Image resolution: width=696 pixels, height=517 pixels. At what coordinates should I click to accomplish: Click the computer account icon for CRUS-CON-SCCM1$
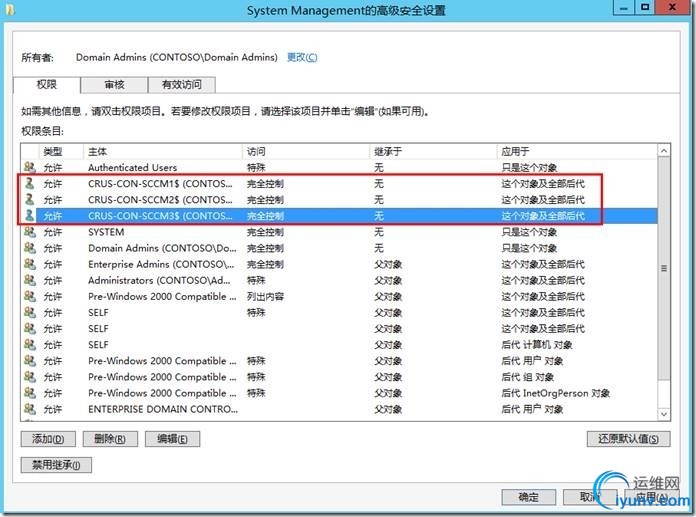coord(30,183)
